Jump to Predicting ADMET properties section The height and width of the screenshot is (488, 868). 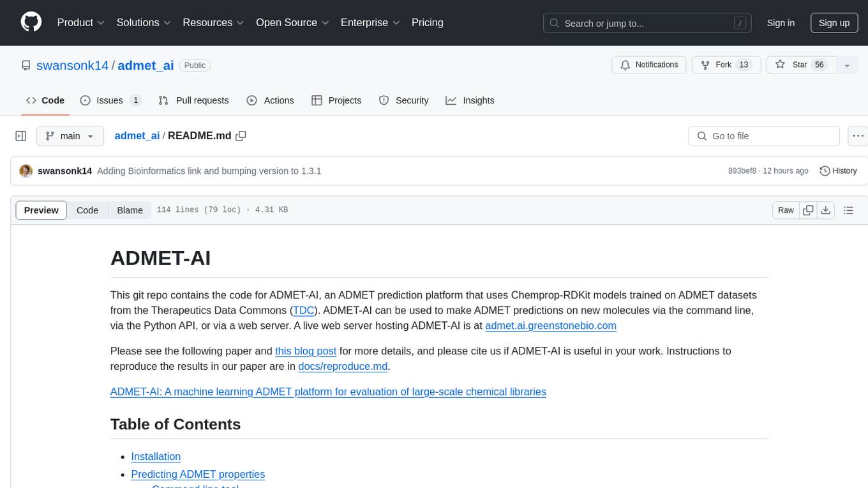198,475
